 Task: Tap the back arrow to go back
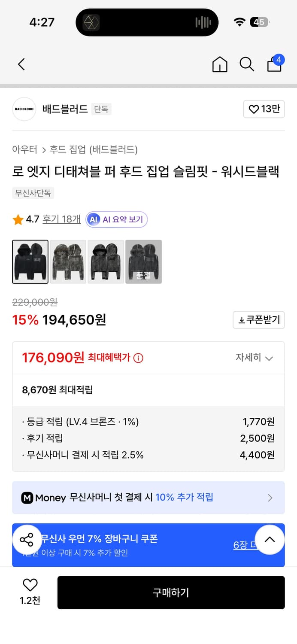click(x=21, y=64)
